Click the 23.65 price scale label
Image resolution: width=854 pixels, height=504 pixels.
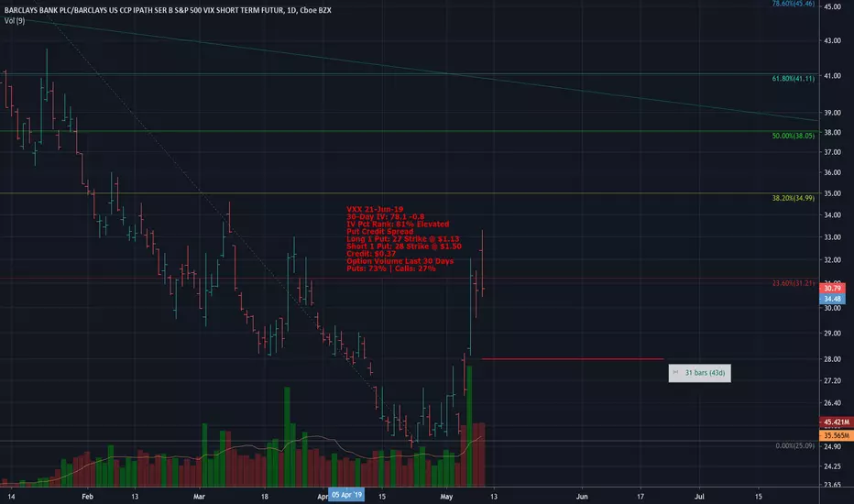(832, 485)
